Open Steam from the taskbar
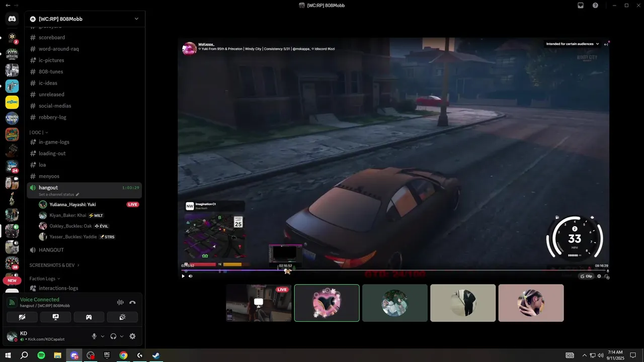 [156, 355]
